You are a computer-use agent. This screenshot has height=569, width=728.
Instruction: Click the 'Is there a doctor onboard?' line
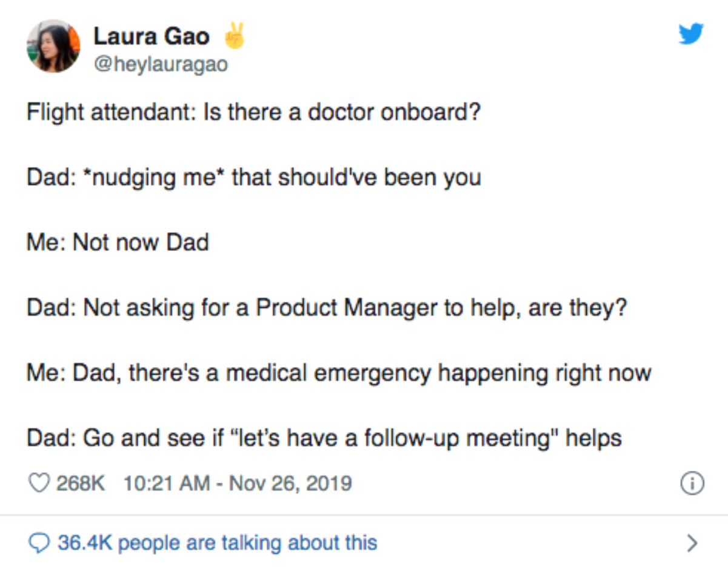coord(341,113)
